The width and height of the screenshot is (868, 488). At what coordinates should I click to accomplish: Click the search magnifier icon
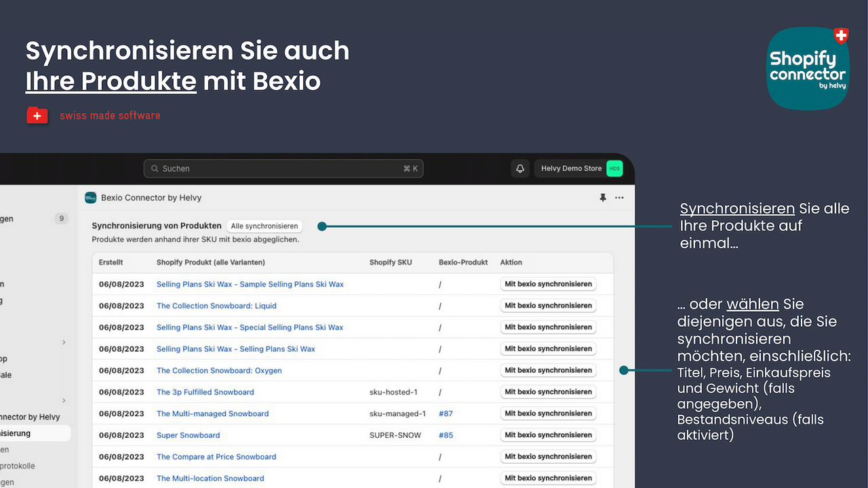pyautogui.click(x=155, y=169)
